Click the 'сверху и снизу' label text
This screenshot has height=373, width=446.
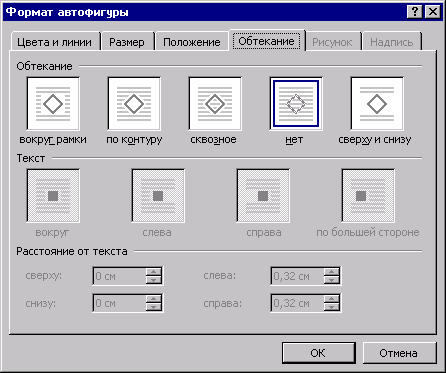pyautogui.click(x=375, y=140)
